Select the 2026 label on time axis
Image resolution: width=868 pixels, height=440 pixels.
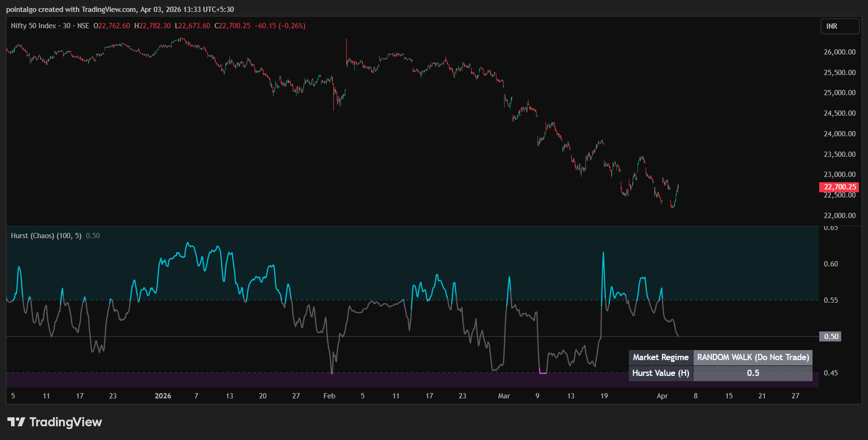[x=163, y=396]
